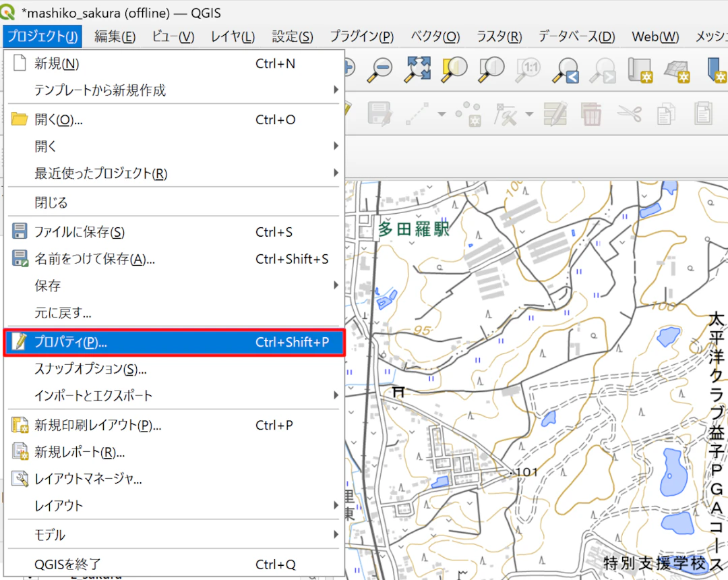Open a new print layout via toolbar icon
This screenshot has width=728, height=580.
[x=641, y=69]
